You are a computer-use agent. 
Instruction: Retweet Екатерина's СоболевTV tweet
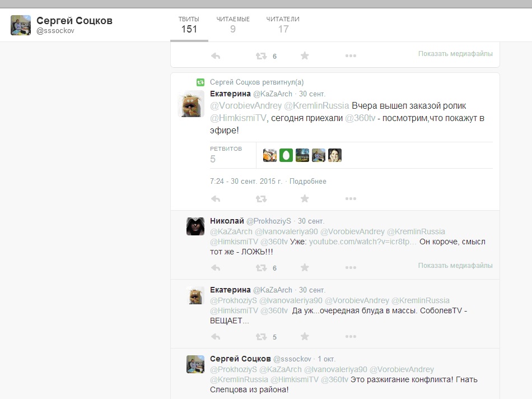click(x=262, y=337)
